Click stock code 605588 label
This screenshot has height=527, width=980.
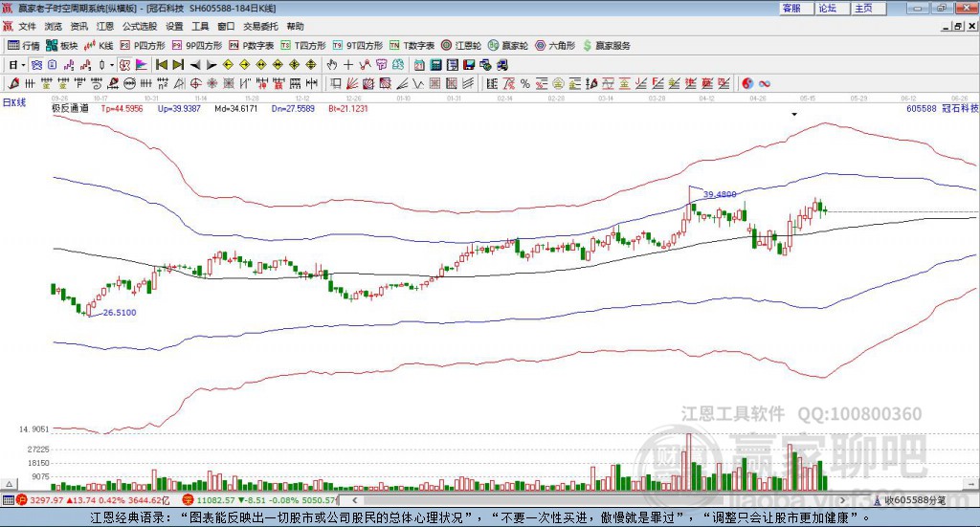tap(922, 108)
